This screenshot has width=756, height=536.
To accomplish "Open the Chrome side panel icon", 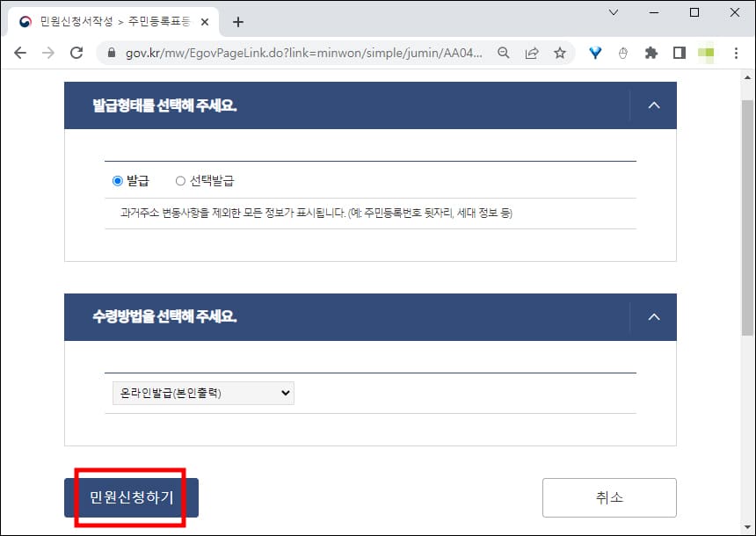I will pyautogui.click(x=679, y=53).
